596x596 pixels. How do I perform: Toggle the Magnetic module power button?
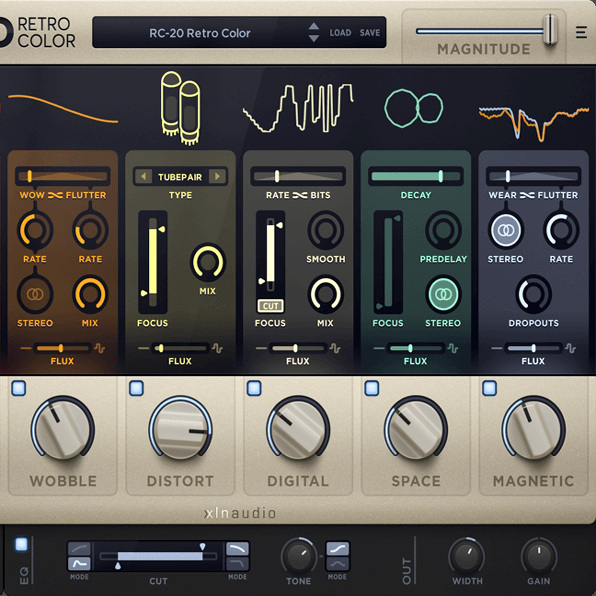point(490,388)
